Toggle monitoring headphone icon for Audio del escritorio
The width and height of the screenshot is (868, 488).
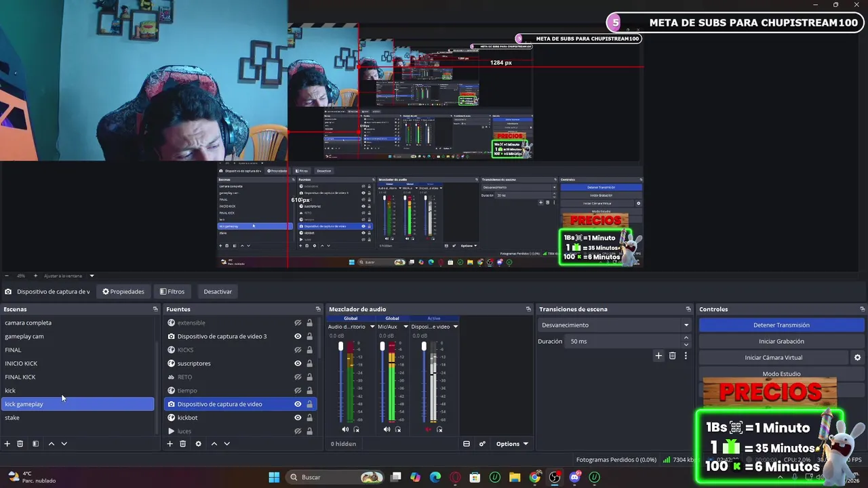(357, 429)
